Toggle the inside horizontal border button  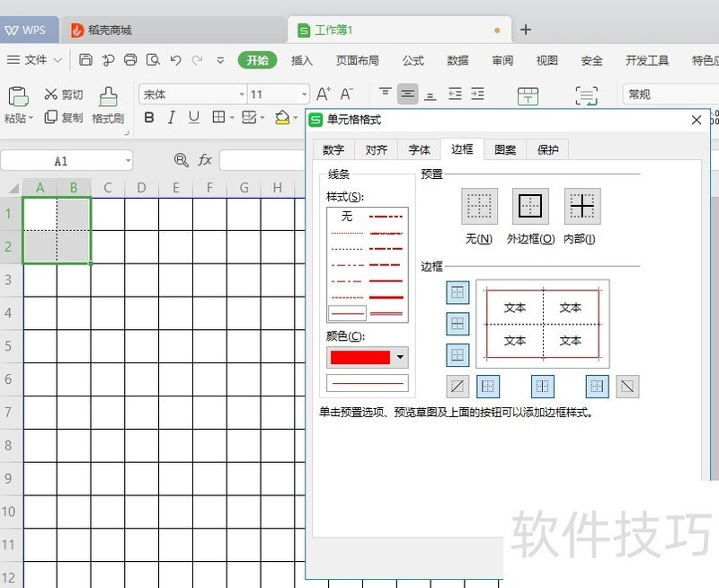coord(457,324)
